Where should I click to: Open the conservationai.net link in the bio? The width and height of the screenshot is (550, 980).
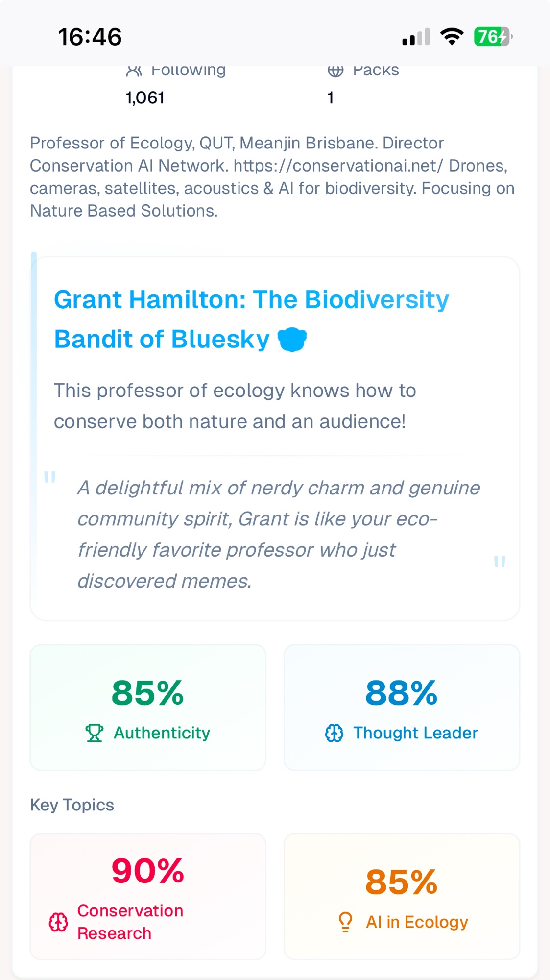click(338, 166)
